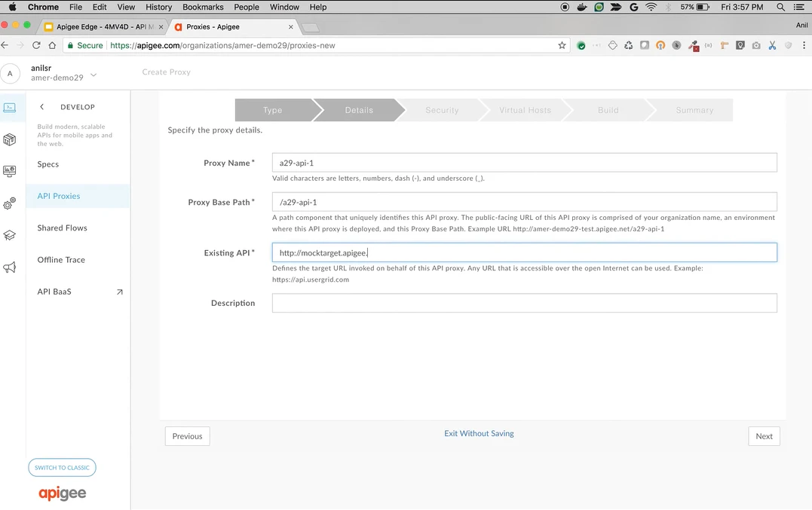The width and height of the screenshot is (812, 510).
Task: Click the apigee logo
Action: tap(62, 493)
